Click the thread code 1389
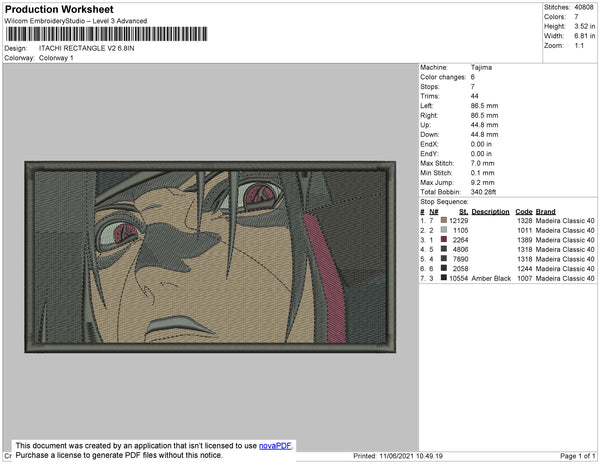 click(x=525, y=240)
